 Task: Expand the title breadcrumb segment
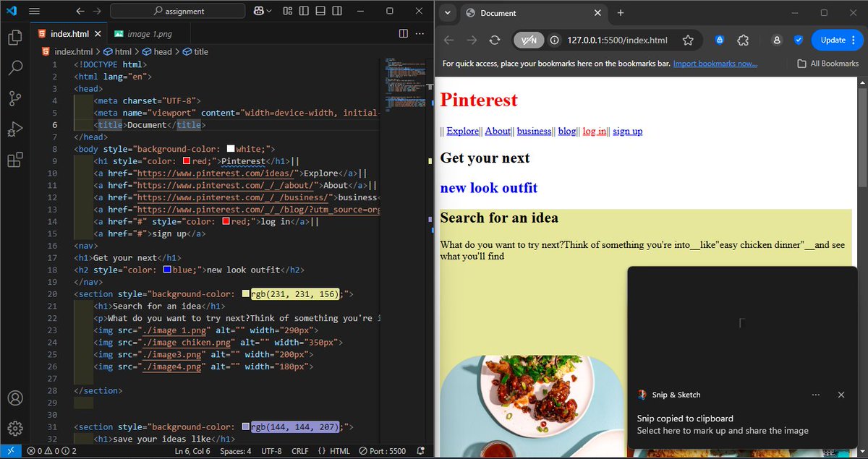tap(195, 51)
